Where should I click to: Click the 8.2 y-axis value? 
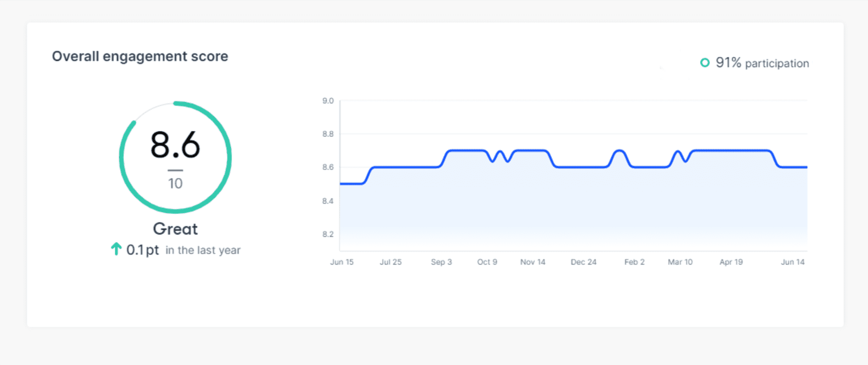[328, 234]
